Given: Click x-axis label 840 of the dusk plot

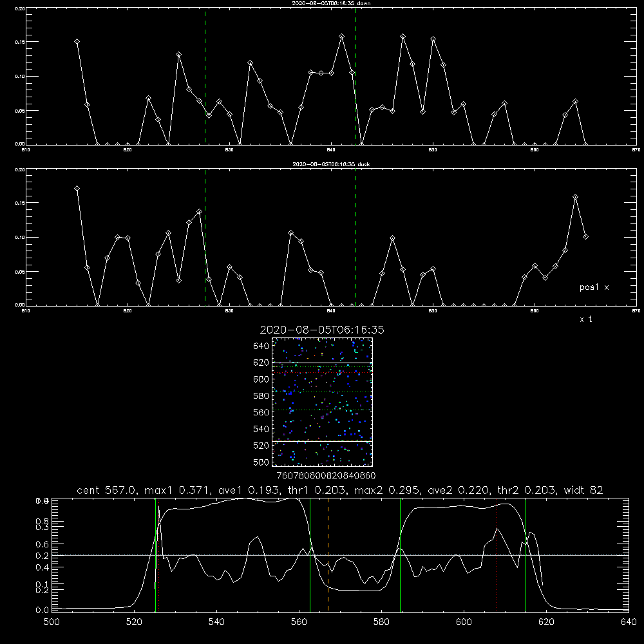Looking at the screenshot, I should pos(331,311).
